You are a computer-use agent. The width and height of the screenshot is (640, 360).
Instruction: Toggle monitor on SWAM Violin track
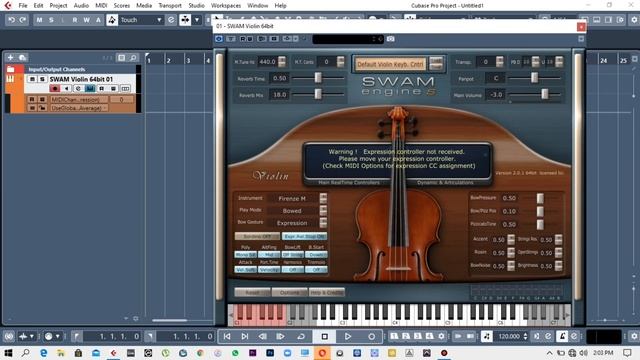point(66,89)
